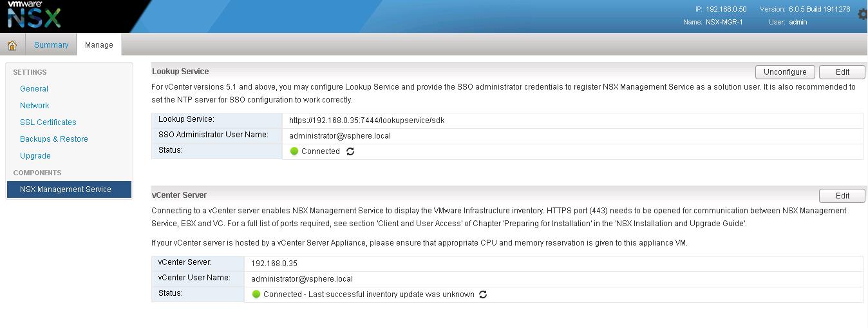868x328 pixels.
Task: Go to SSL Certificates
Action: coord(48,122)
